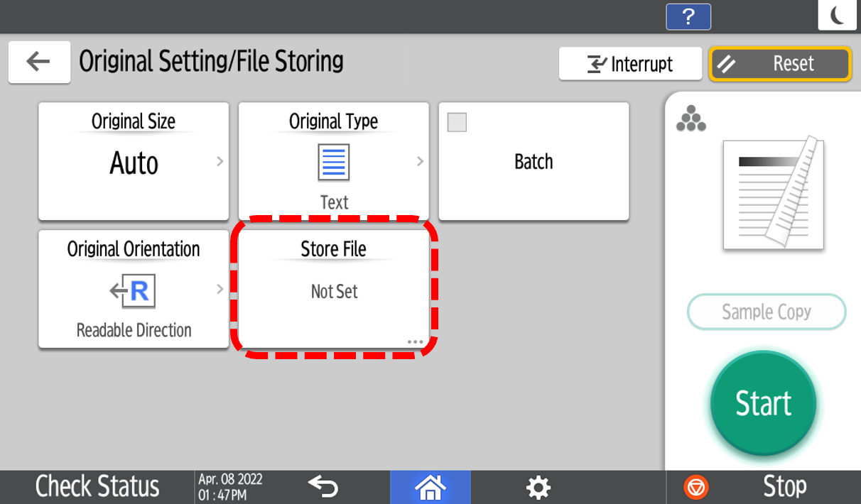Open Check Status in bottom bar
The width and height of the screenshot is (861, 504).
pyautogui.click(x=97, y=487)
